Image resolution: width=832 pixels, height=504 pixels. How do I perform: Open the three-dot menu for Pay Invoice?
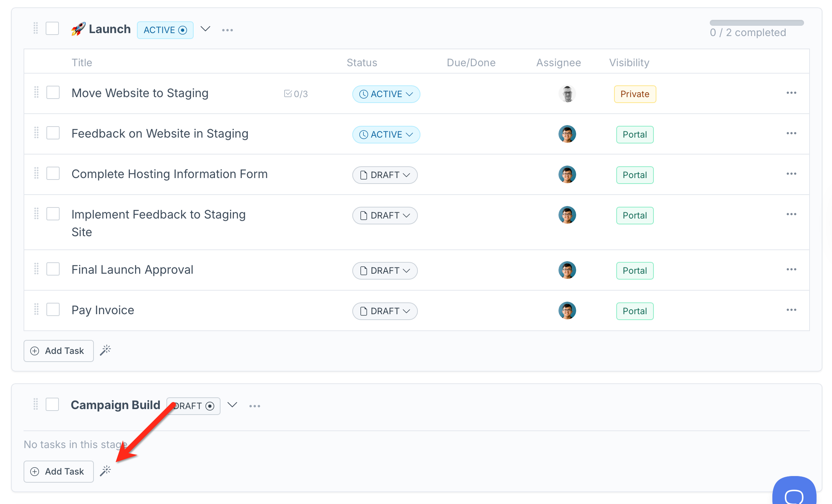coord(791,310)
